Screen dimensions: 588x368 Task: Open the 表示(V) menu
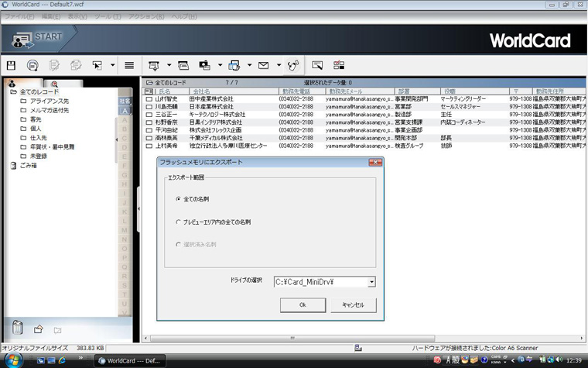pyautogui.click(x=77, y=16)
